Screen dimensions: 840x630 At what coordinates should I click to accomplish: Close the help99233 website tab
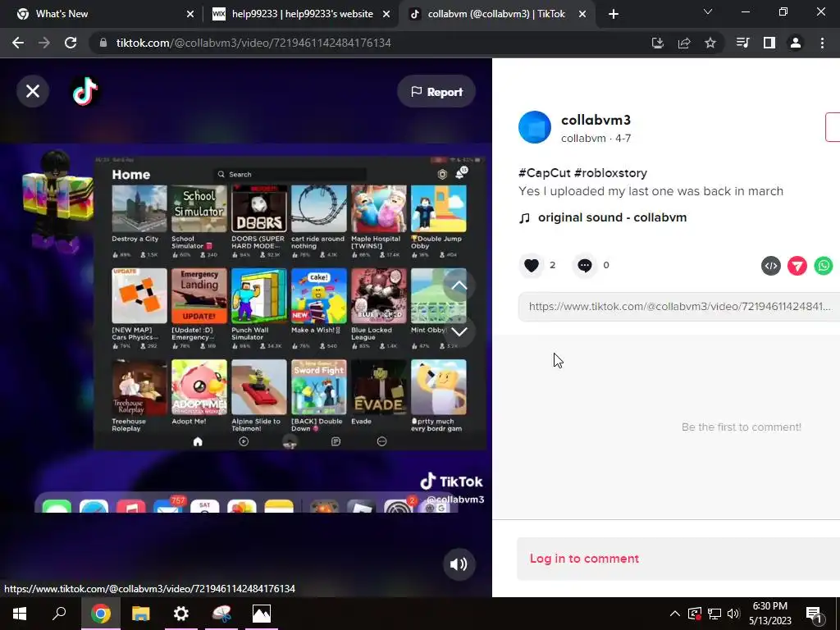coord(386,15)
